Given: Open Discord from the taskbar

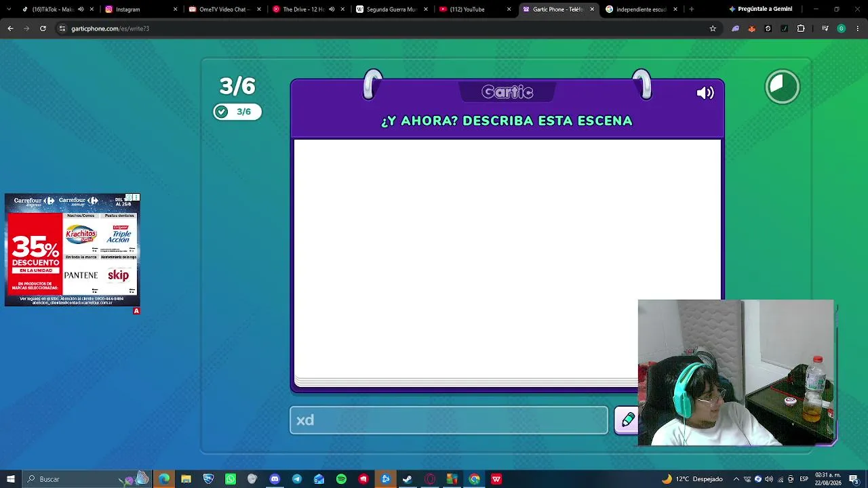Looking at the screenshot, I should point(275,479).
